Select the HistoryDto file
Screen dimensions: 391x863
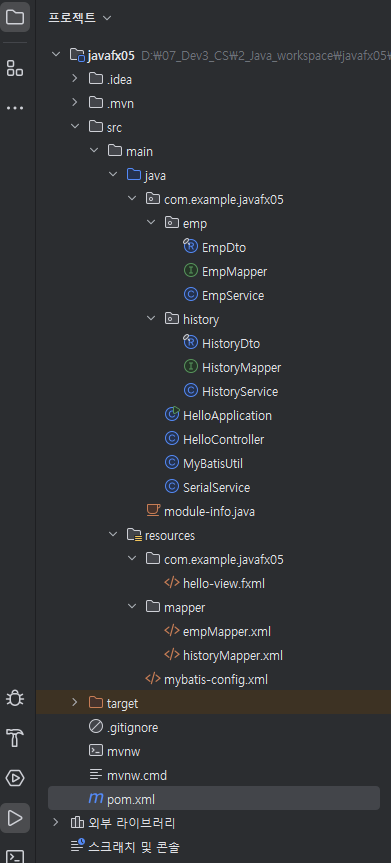click(x=231, y=343)
